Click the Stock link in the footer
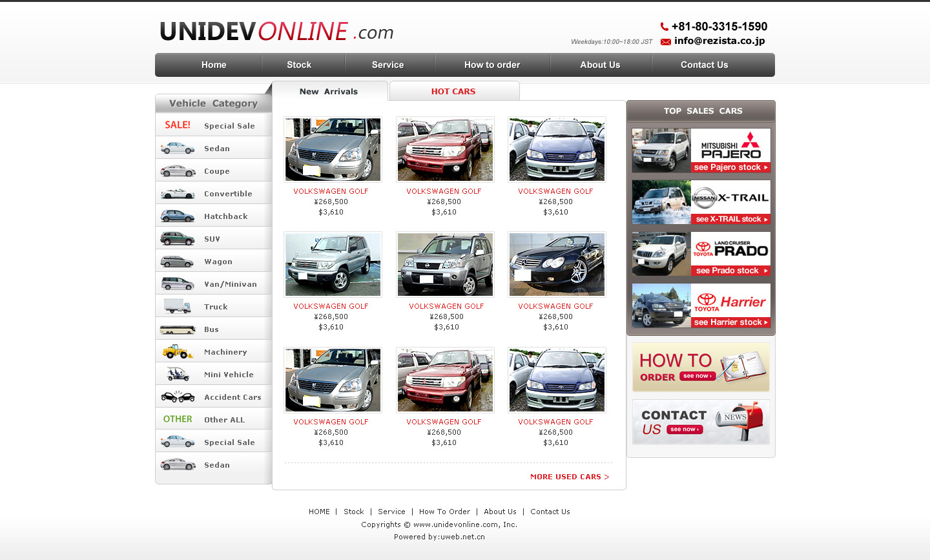Viewport: 930px width, 560px height. [353, 512]
